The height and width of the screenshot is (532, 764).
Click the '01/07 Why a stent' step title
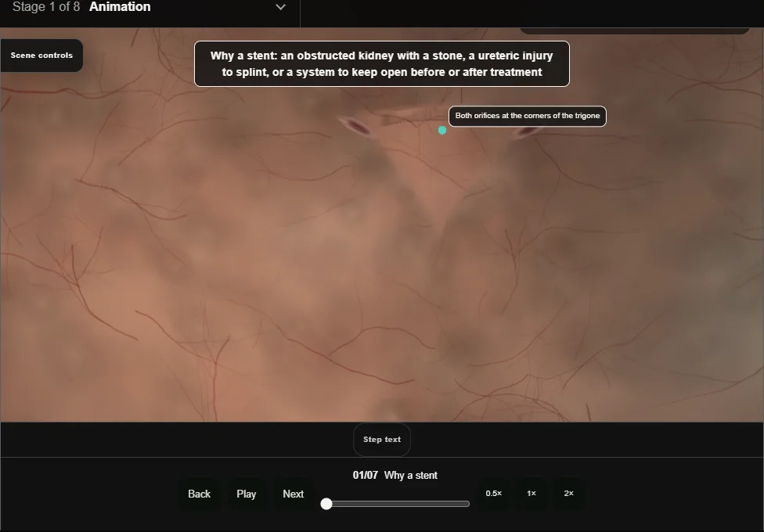click(395, 476)
